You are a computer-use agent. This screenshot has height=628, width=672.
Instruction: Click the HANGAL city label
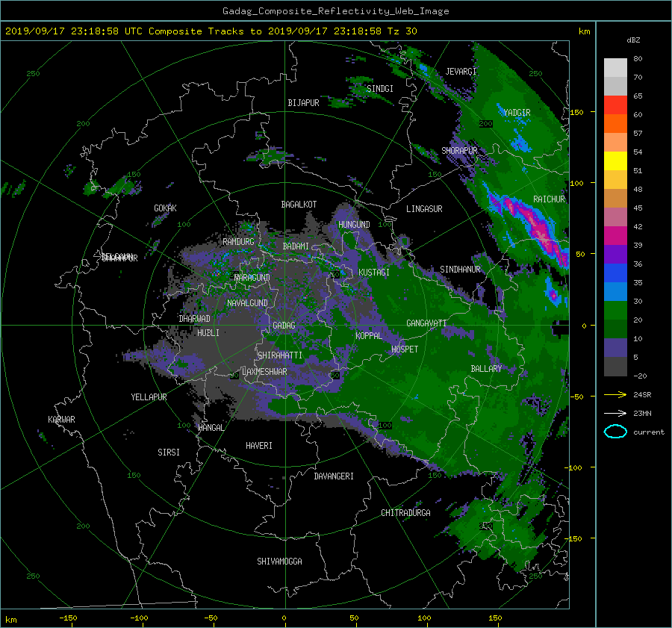click(x=211, y=428)
